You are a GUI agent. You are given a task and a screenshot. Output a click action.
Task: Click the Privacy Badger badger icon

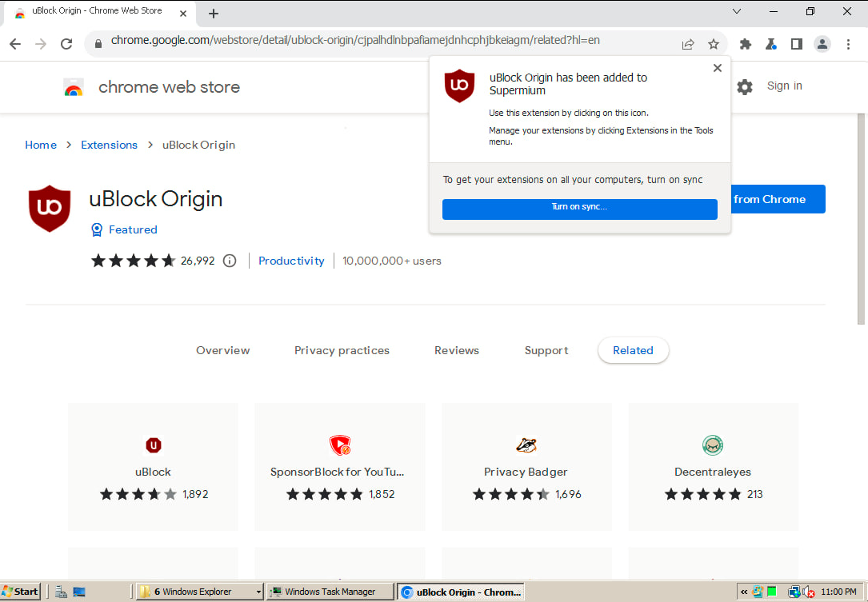point(526,445)
